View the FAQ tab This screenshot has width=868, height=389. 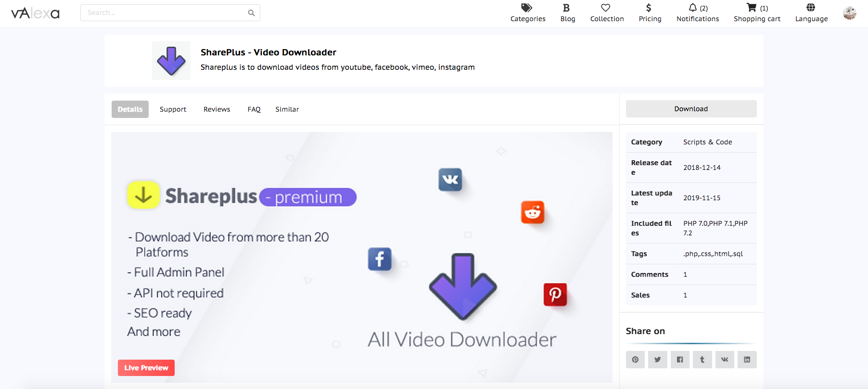(x=254, y=109)
